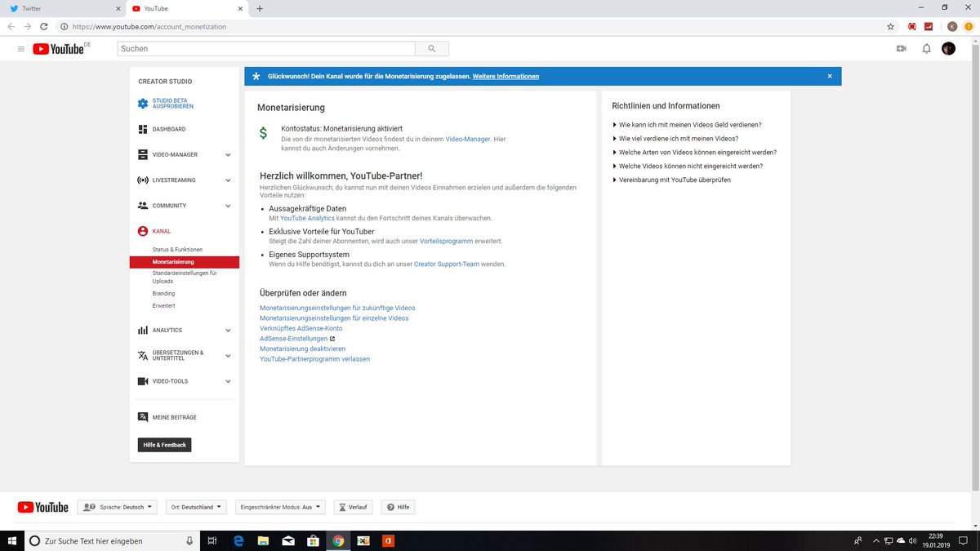Open a new browser tab with plus

tap(260, 8)
